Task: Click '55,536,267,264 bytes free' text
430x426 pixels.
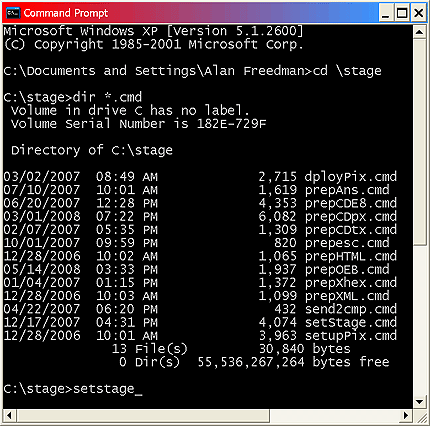Action: pyautogui.click(x=293, y=362)
